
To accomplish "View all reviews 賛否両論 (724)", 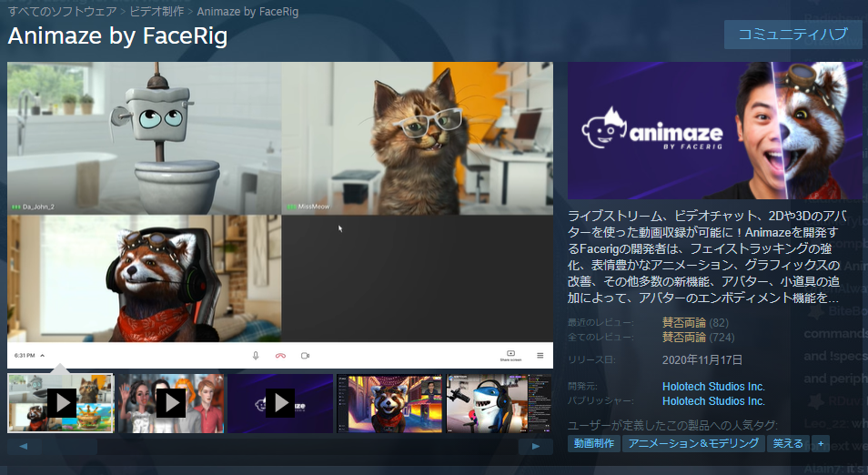I will point(699,338).
